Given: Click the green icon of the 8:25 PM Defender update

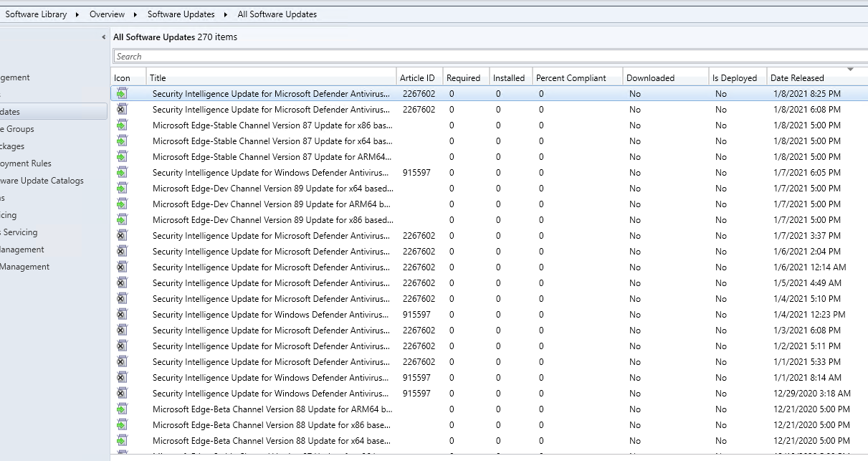Looking at the screenshot, I should pos(122,93).
